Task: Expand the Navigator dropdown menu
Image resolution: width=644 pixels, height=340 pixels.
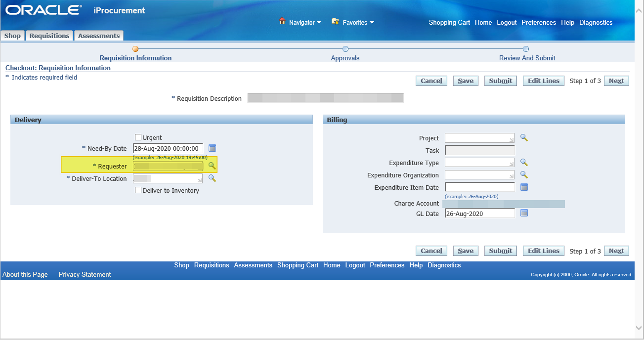Action: pos(319,22)
